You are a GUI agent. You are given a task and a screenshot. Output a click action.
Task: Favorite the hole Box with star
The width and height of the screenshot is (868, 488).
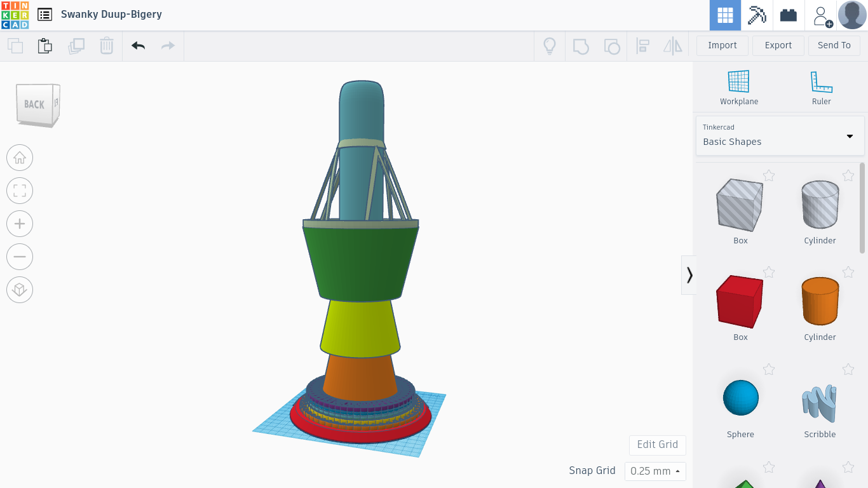(769, 175)
